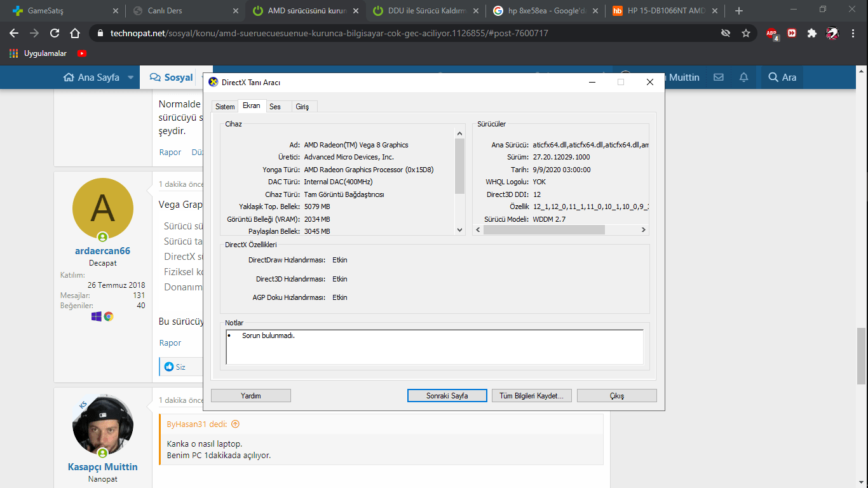Click the 27.20.12029.1000 version value
Viewport: 868px width, 488px height.
(x=561, y=157)
